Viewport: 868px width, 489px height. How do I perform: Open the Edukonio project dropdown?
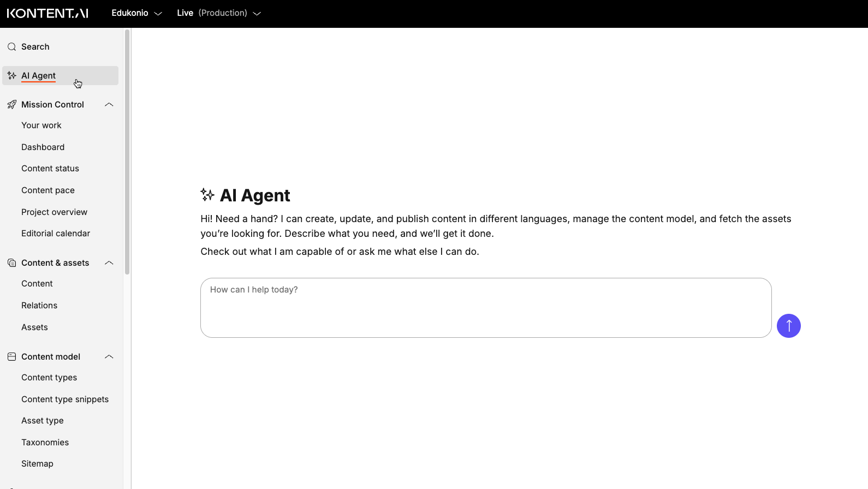click(x=136, y=13)
